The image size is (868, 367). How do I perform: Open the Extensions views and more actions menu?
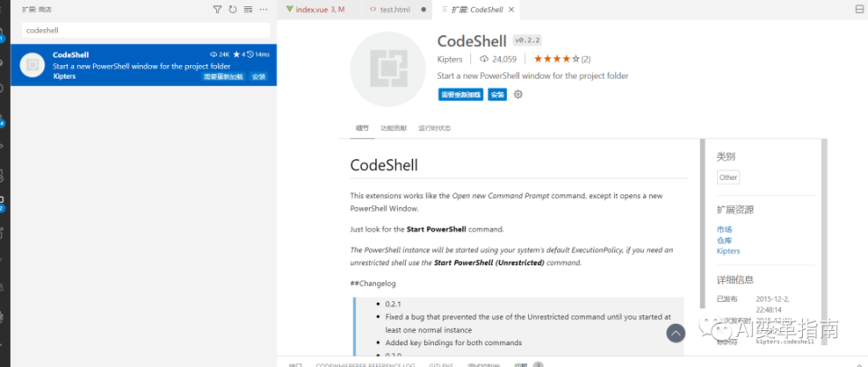click(263, 9)
